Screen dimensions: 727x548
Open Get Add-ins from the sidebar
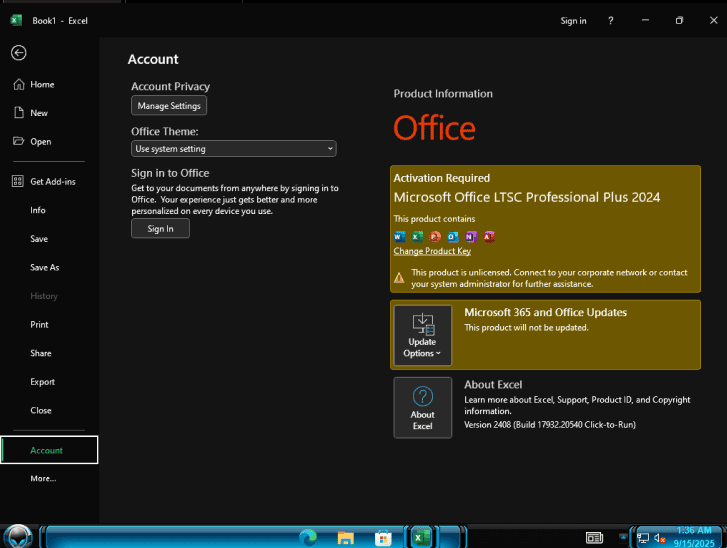pos(52,181)
